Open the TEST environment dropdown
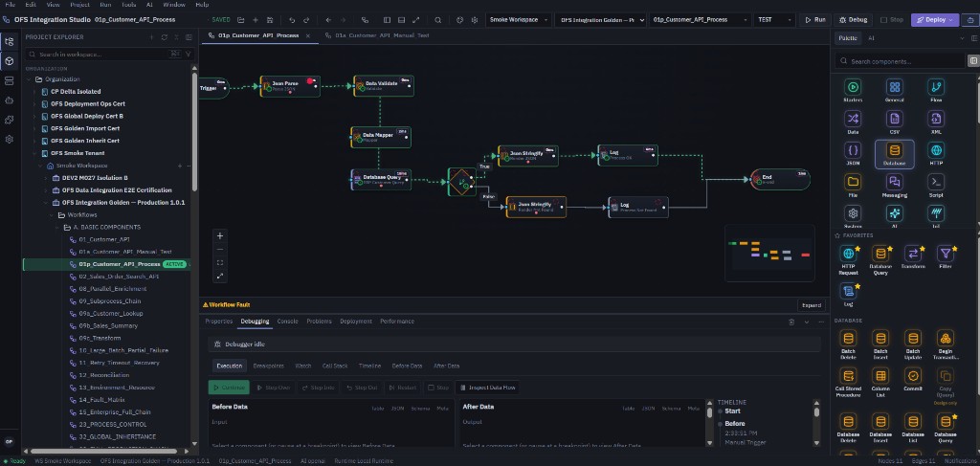The height and width of the screenshot is (466, 980). point(773,20)
